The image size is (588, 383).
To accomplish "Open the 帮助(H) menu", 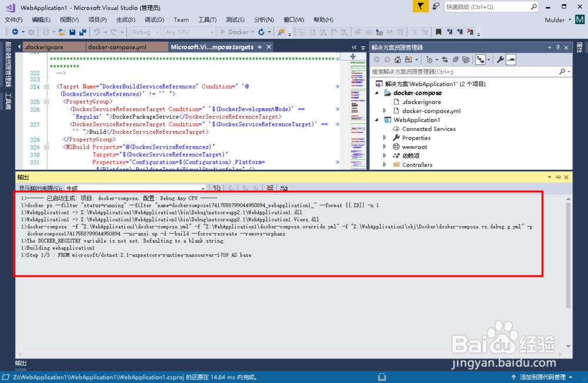I will [323, 20].
